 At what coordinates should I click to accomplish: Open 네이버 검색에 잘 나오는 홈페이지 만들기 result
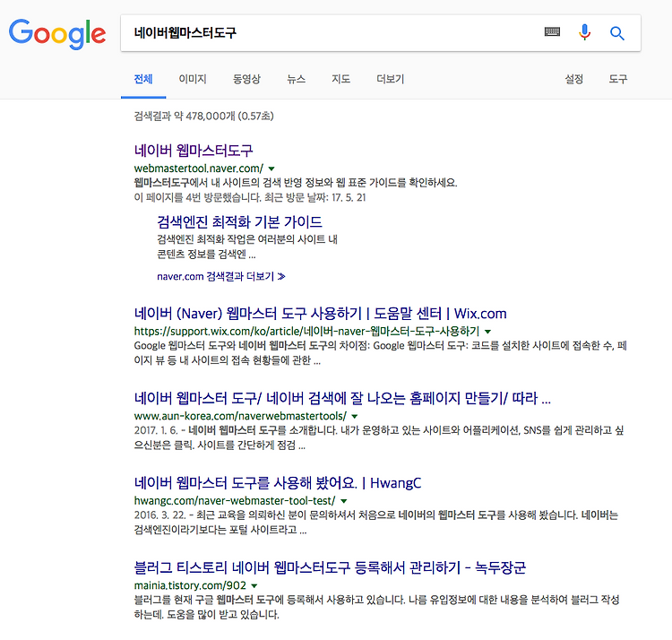pos(342,399)
